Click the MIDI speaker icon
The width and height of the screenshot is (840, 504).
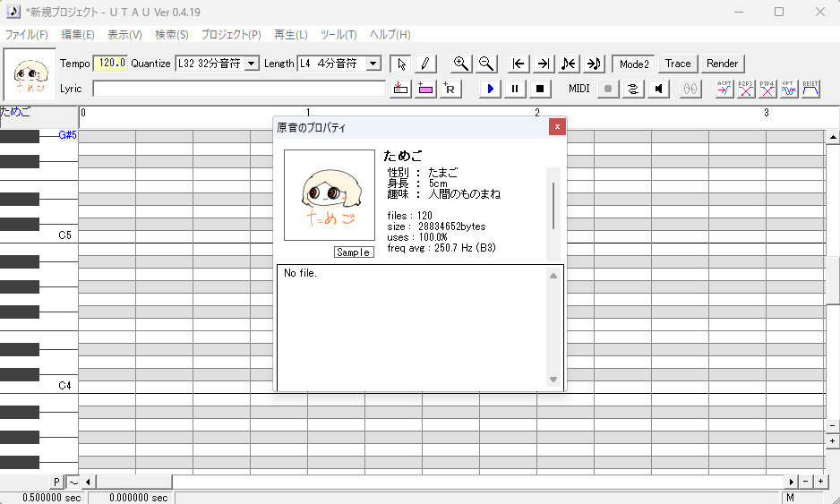point(658,89)
